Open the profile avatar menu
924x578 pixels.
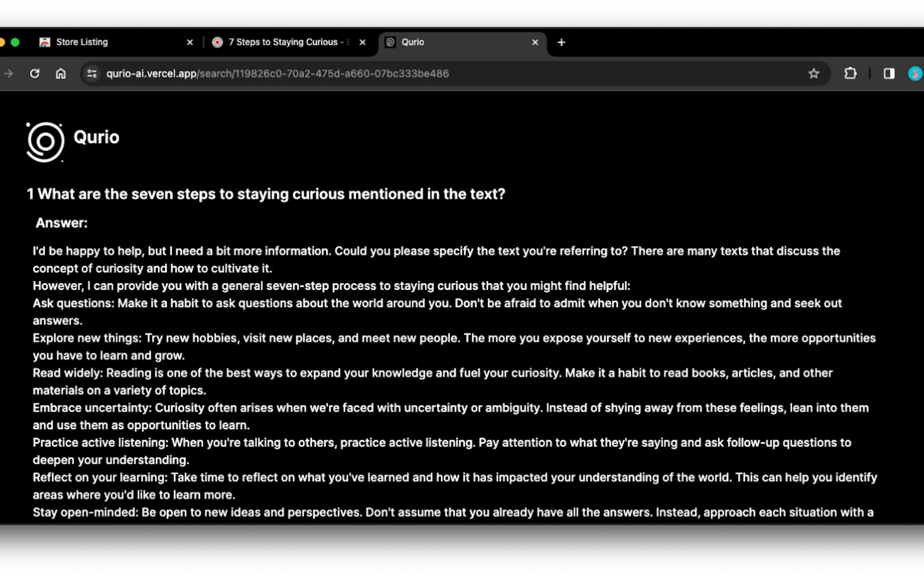[915, 74]
